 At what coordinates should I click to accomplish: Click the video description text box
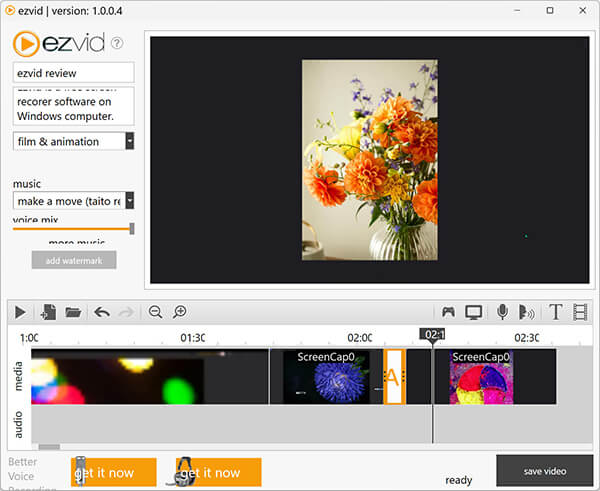coord(73,106)
